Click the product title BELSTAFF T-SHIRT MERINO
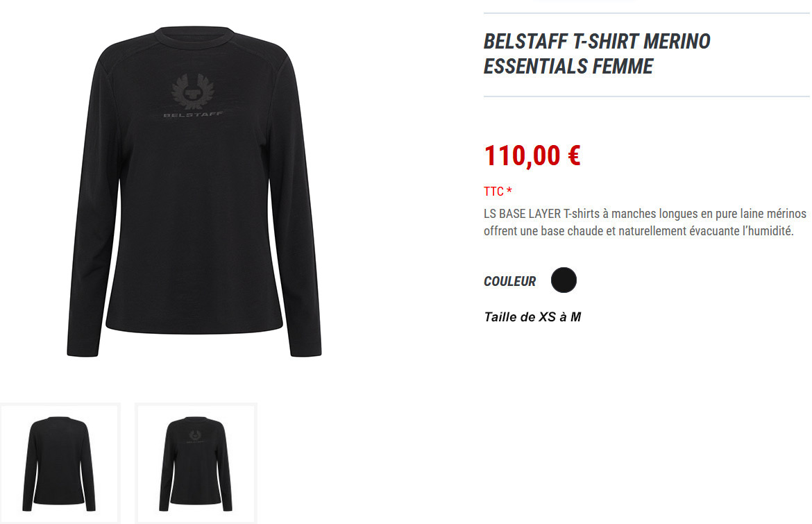 point(597,42)
